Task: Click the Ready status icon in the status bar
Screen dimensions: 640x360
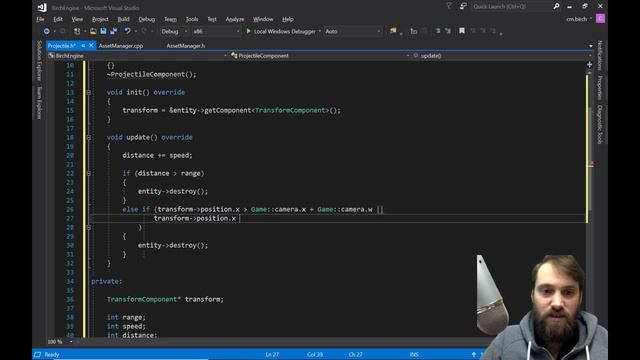Action: pos(38,354)
